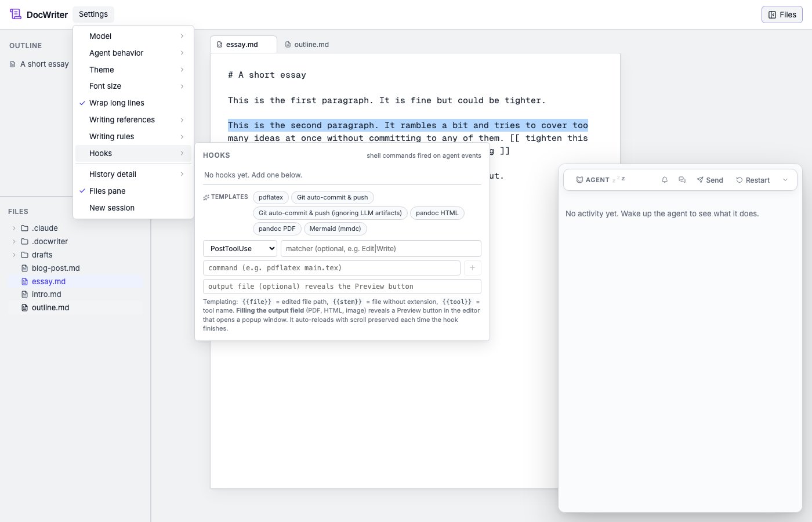Open the Writing references submenu
The image size is (812, 522).
click(133, 119)
